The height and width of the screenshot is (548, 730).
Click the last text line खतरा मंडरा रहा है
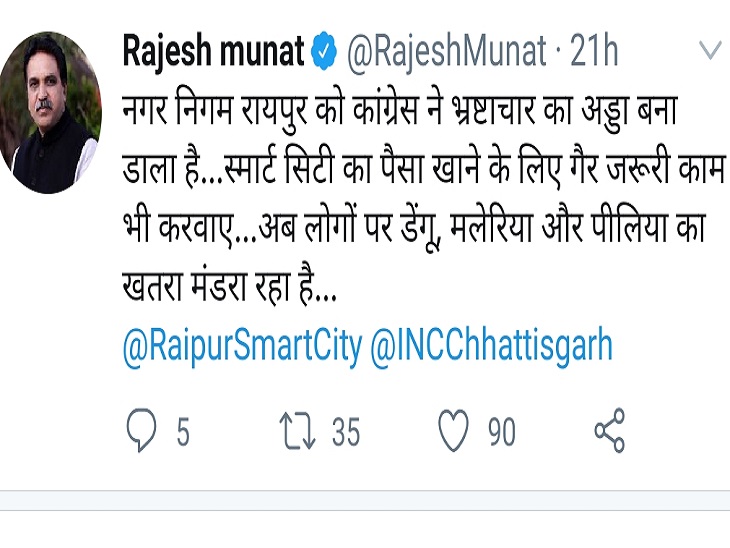(x=229, y=285)
